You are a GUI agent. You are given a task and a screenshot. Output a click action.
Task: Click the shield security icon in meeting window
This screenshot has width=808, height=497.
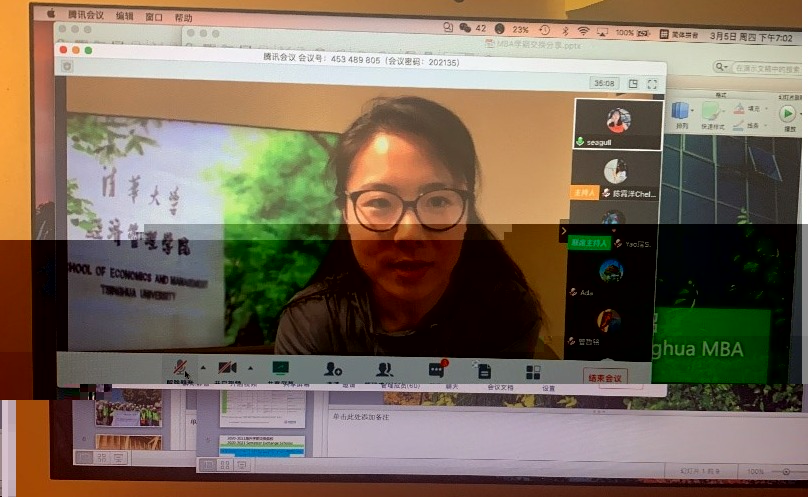(x=67, y=66)
